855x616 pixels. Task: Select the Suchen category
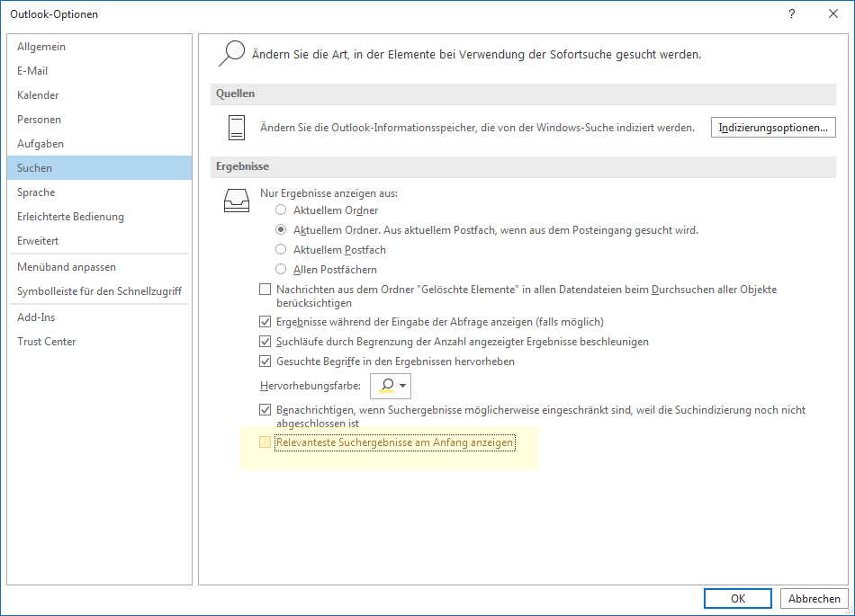click(100, 168)
